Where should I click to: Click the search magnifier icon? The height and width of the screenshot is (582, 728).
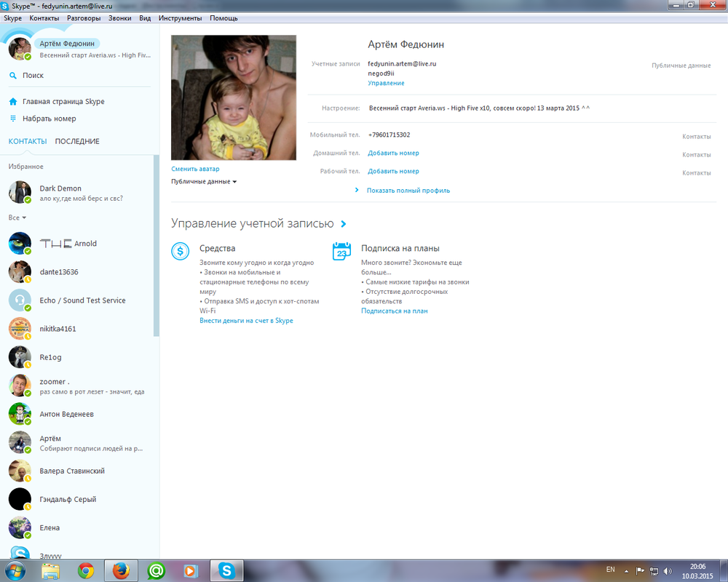pyautogui.click(x=13, y=76)
